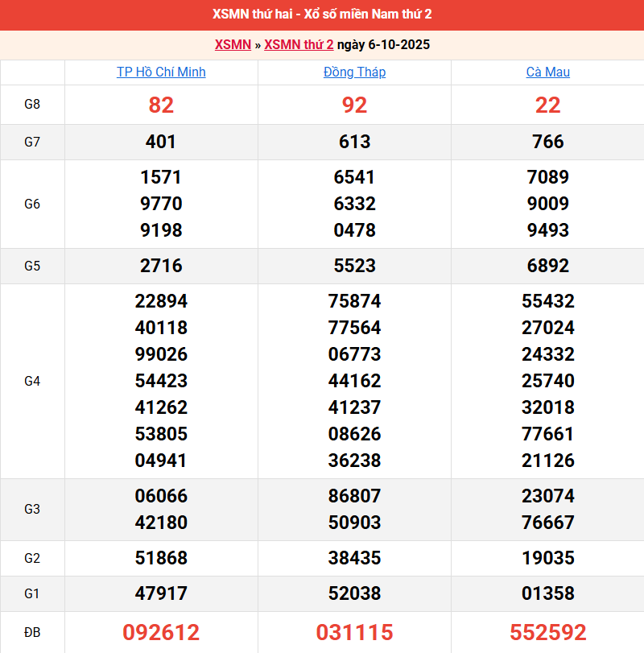Click G8 result 92 for Đồng Tháp

point(354,105)
